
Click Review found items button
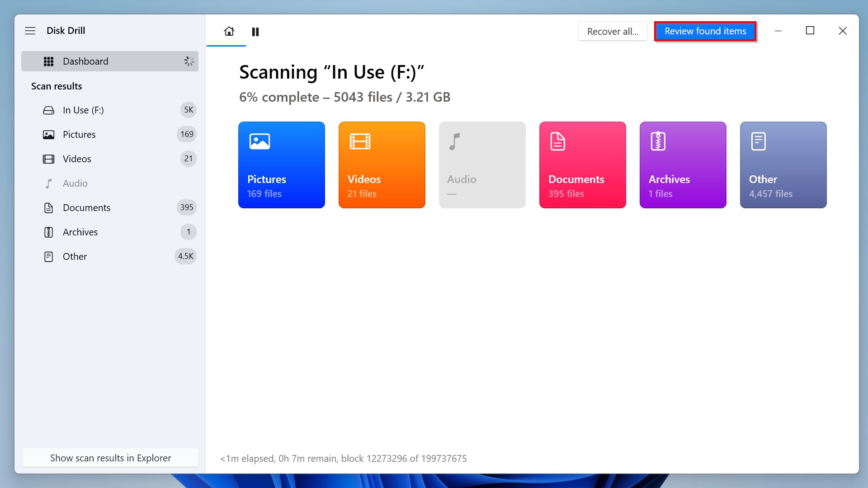click(x=706, y=30)
